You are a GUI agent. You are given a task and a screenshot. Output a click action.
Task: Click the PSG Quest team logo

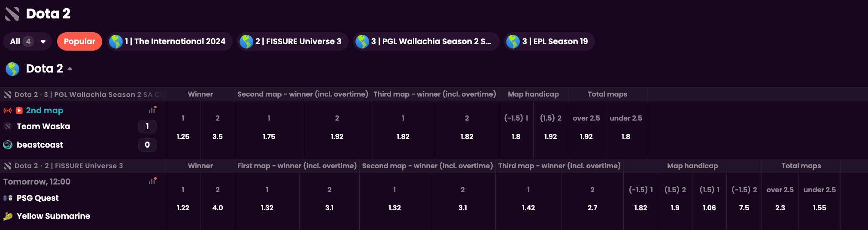click(x=8, y=198)
